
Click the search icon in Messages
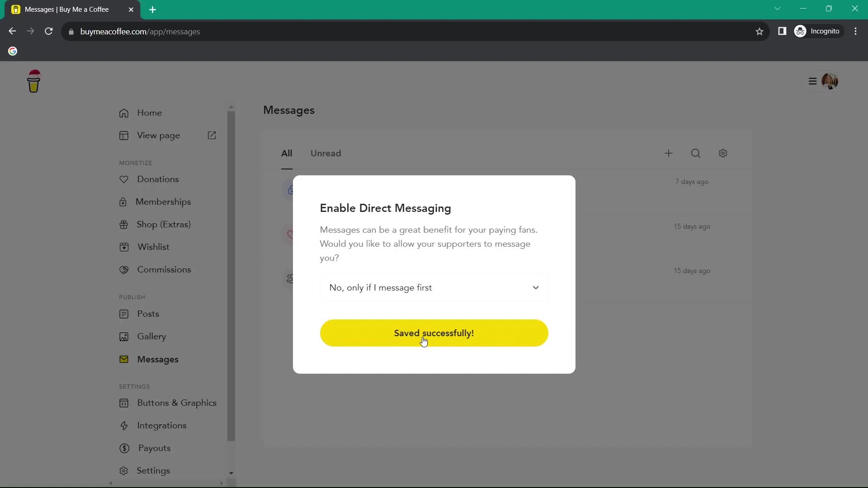(696, 153)
